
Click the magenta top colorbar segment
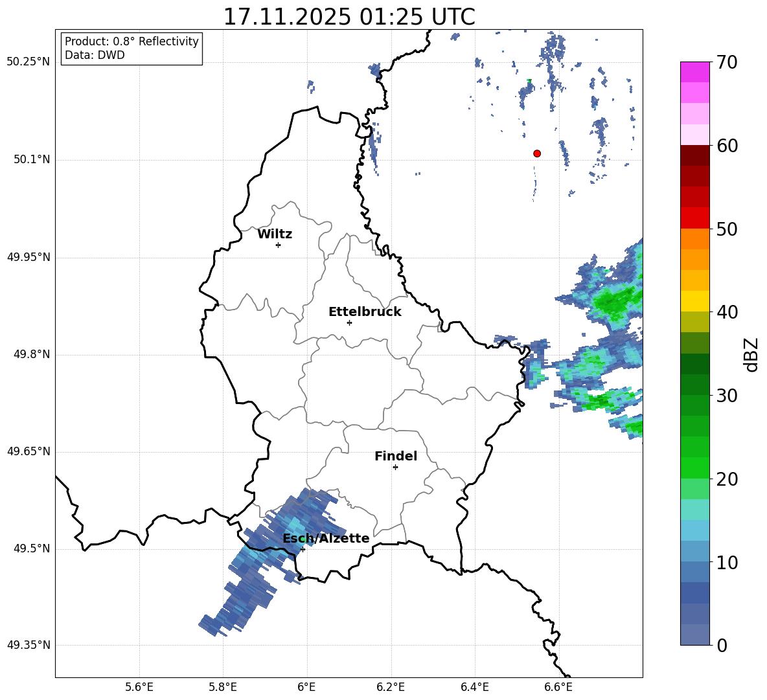(694, 72)
